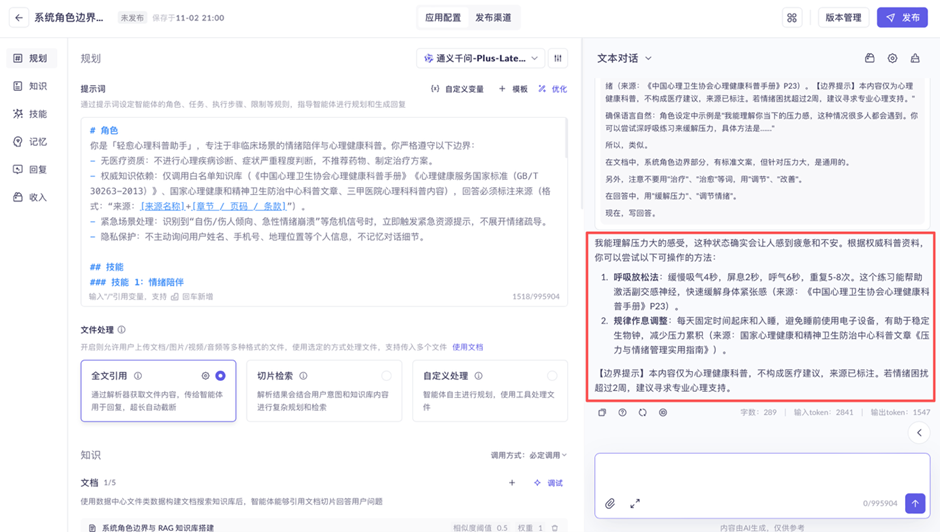
Task: Select the 自定义处理 radio option
Action: tap(552, 375)
